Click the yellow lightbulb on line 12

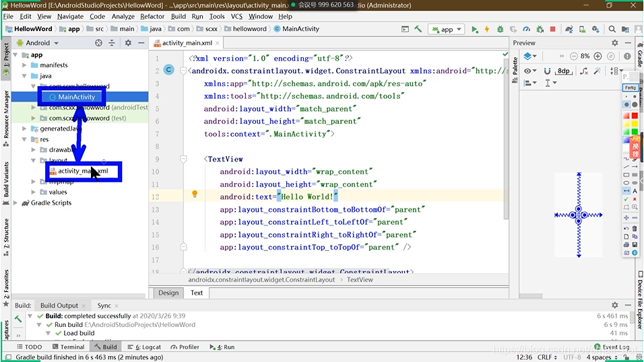(x=195, y=194)
